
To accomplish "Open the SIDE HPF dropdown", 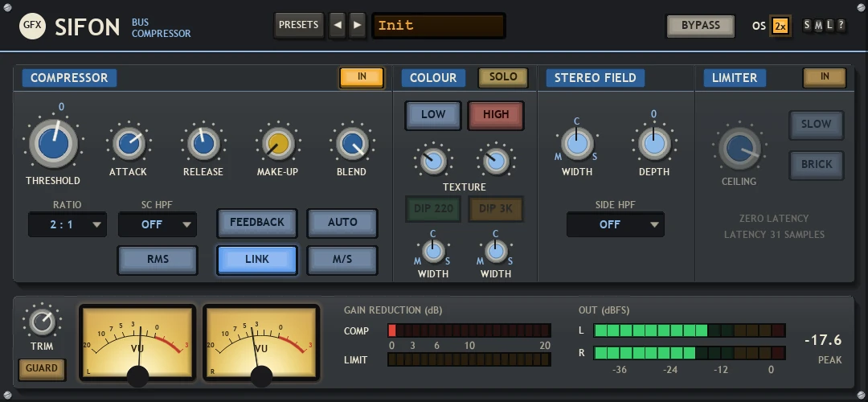I will [615, 224].
